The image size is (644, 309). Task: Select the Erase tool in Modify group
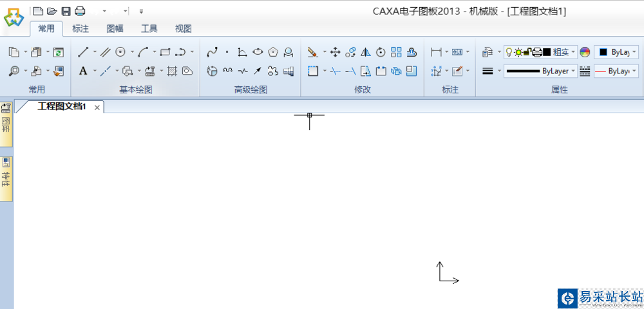coord(312,52)
